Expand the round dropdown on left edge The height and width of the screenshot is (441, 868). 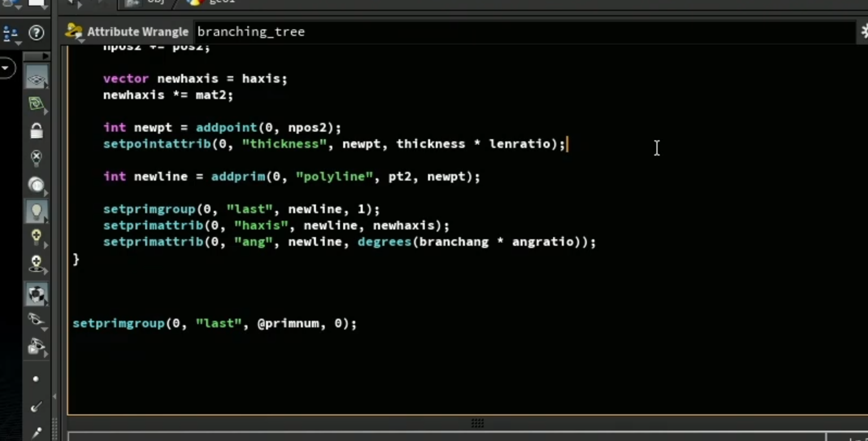[x=7, y=68]
